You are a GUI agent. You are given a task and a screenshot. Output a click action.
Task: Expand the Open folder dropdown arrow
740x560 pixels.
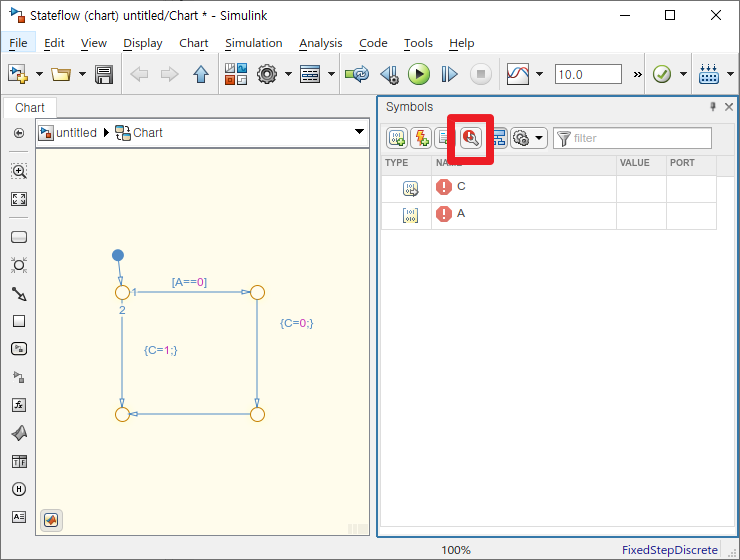tap(82, 74)
